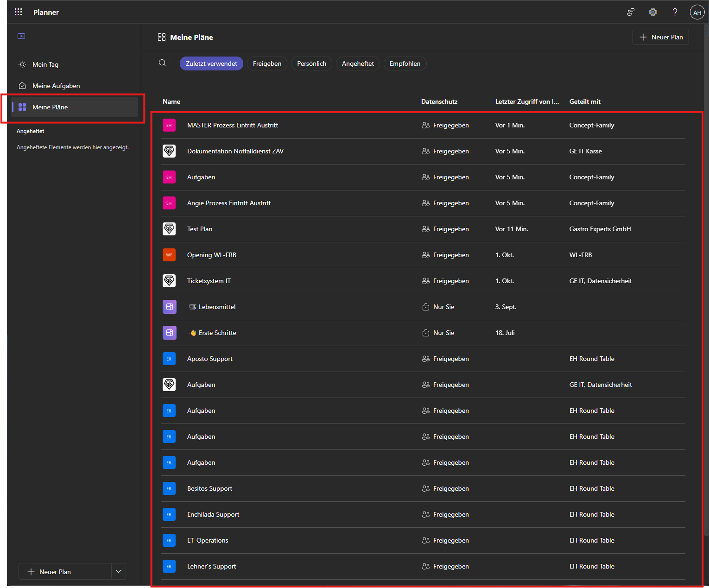The height and width of the screenshot is (588, 709).
Task: Open the help question mark icon
Action: pyautogui.click(x=675, y=13)
